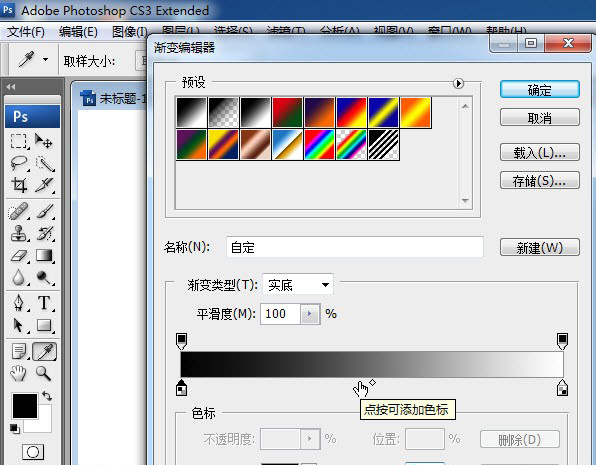Viewport: 596px width, 465px height.
Task: Select the Rectangular Marquee tool
Action: click(18, 141)
